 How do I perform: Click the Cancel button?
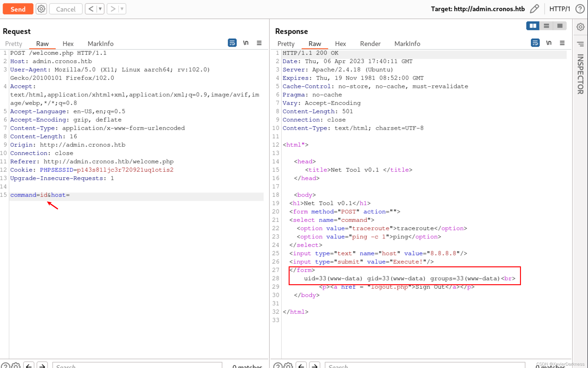click(x=66, y=9)
